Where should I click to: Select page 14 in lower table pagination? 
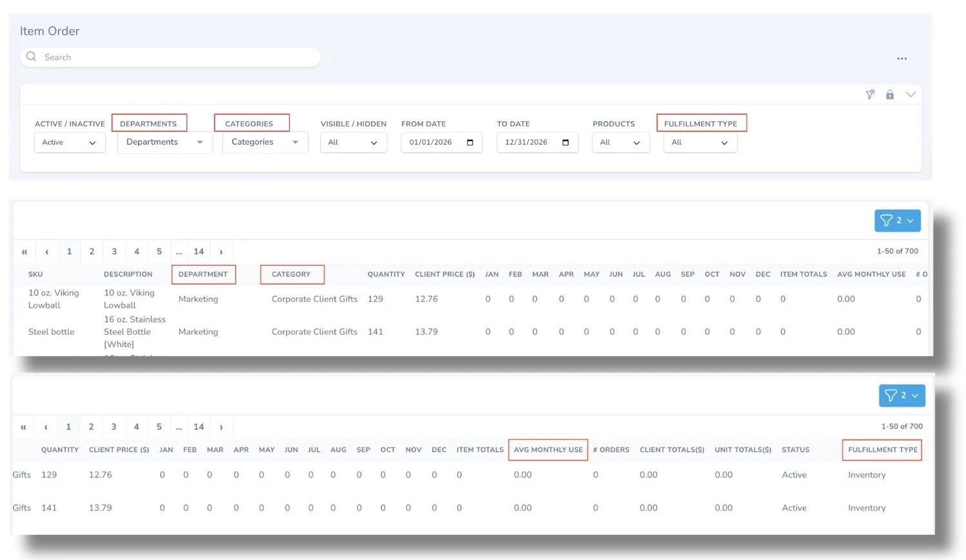click(x=199, y=427)
